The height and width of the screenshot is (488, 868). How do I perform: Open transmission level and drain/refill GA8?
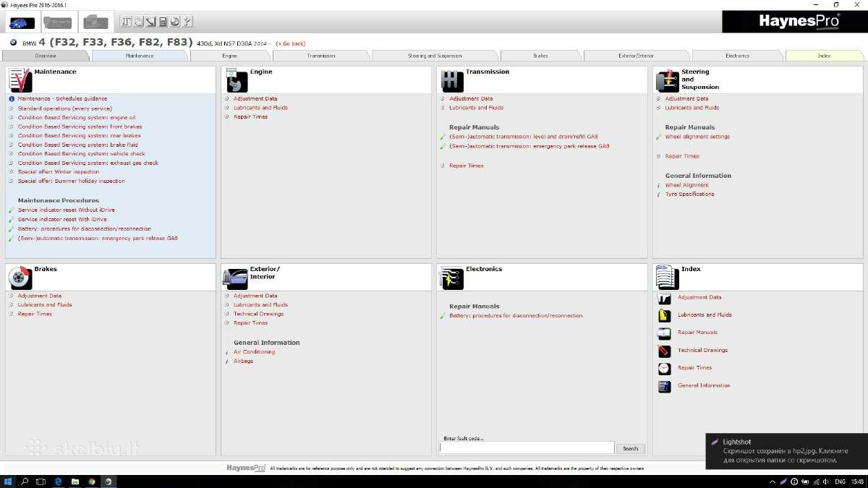(x=524, y=137)
